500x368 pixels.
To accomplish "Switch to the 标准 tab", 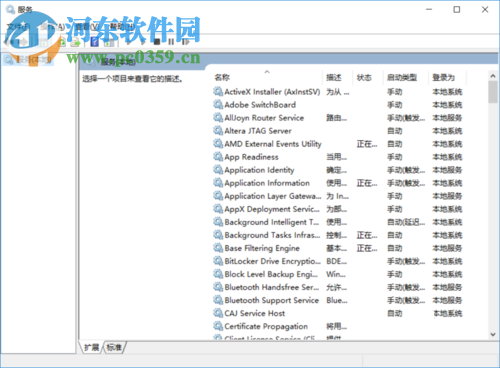I will pos(114,348).
